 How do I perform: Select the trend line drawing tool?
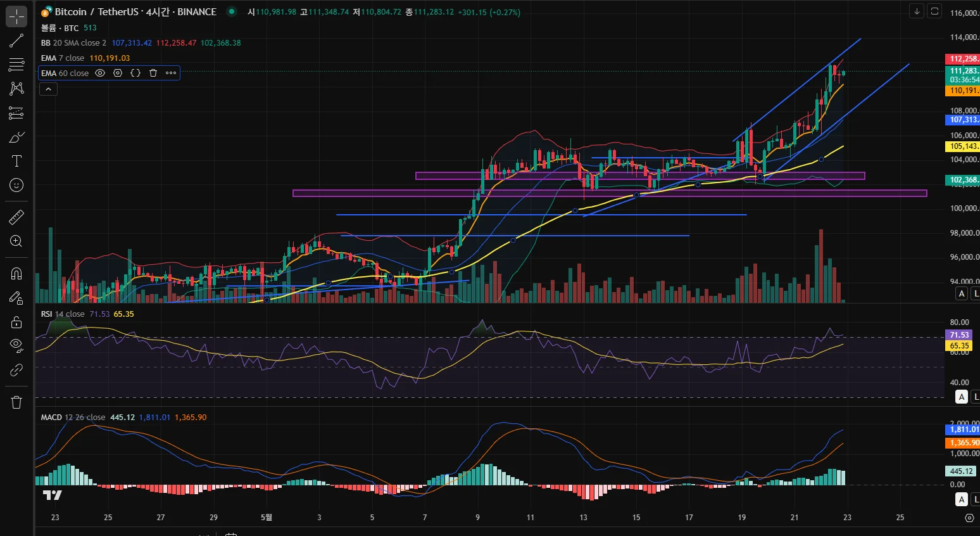tap(16, 41)
